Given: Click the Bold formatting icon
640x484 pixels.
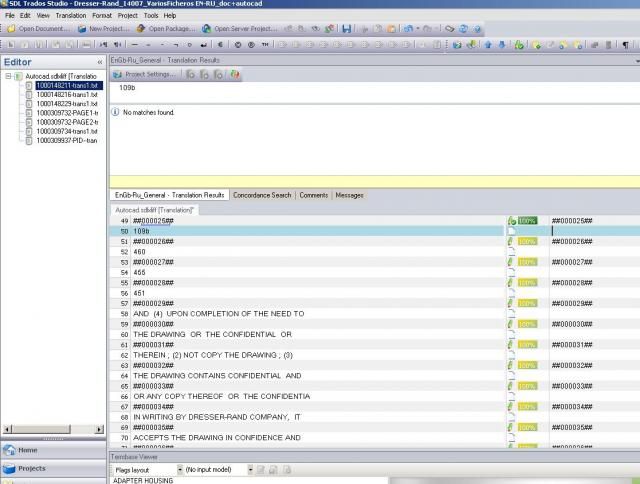Looking at the screenshot, I should (11, 45).
